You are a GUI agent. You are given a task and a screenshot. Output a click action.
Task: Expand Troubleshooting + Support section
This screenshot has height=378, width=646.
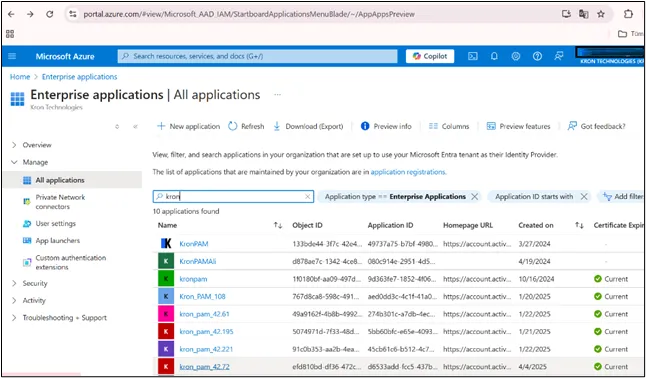(x=14, y=318)
